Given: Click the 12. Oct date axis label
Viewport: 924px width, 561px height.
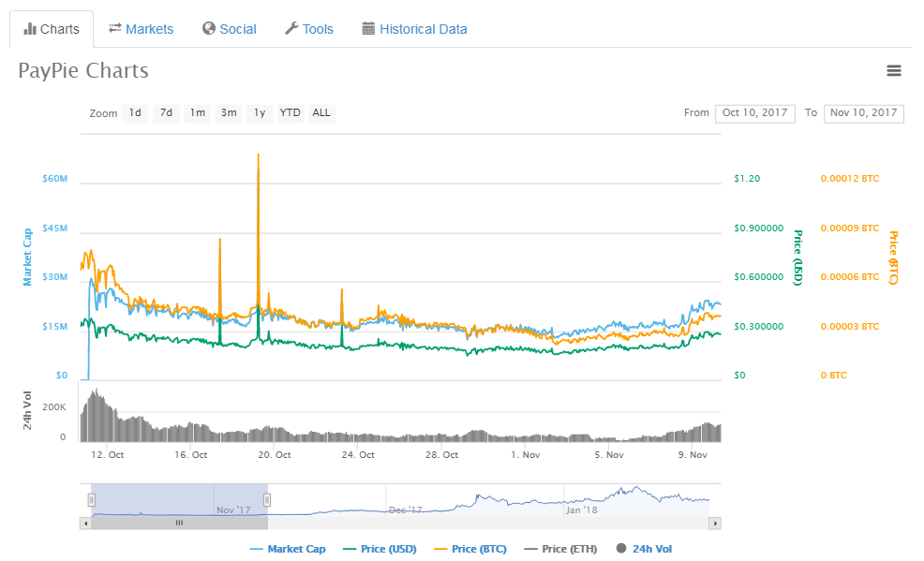Looking at the screenshot, I should pos(107,454).
